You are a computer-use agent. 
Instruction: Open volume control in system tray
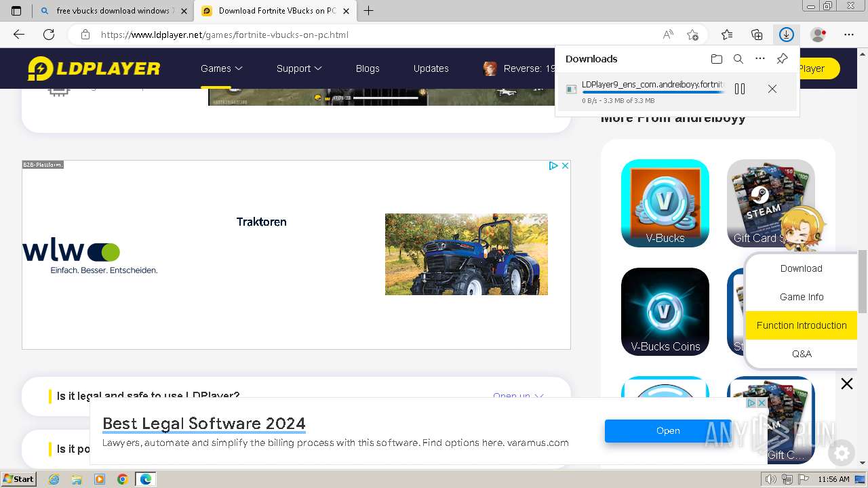(x=770, y=479)
